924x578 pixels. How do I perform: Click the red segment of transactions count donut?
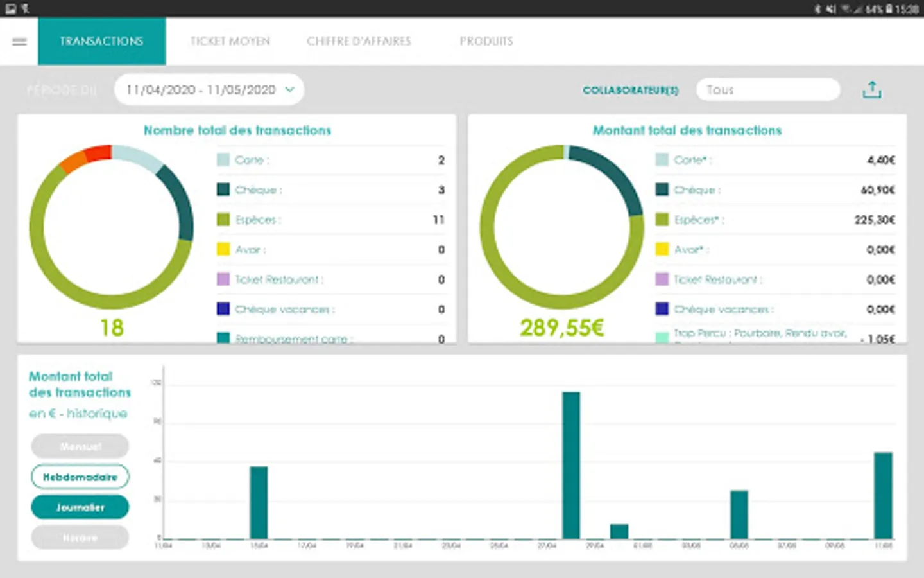(98, 153)
